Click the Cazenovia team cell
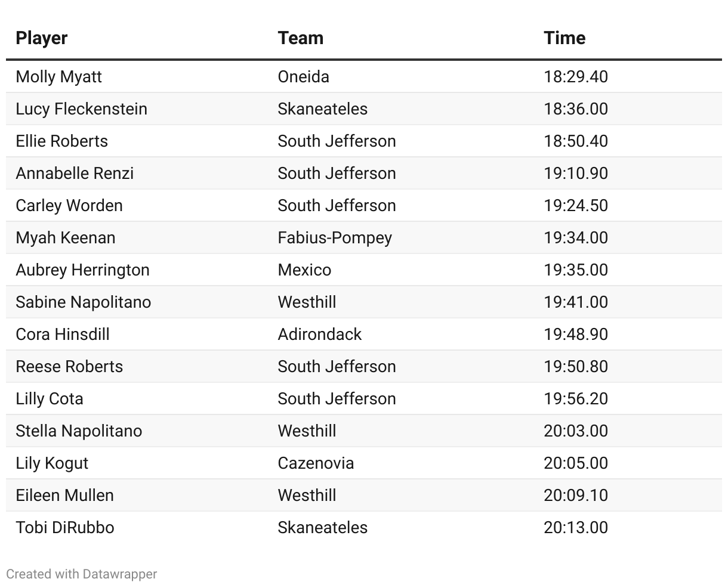 (x=316, y=463)
